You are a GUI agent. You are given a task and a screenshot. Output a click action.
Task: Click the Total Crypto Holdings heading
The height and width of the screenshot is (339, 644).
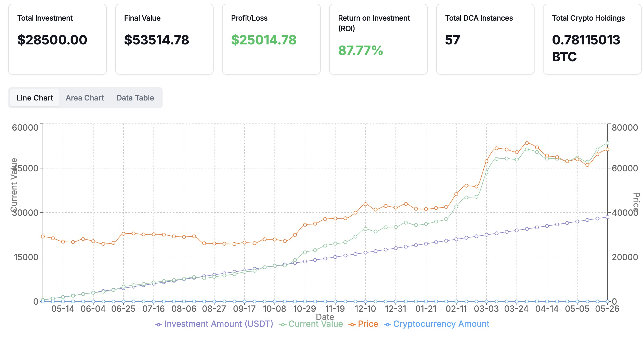pyautogui.click(x=588, y=18)
